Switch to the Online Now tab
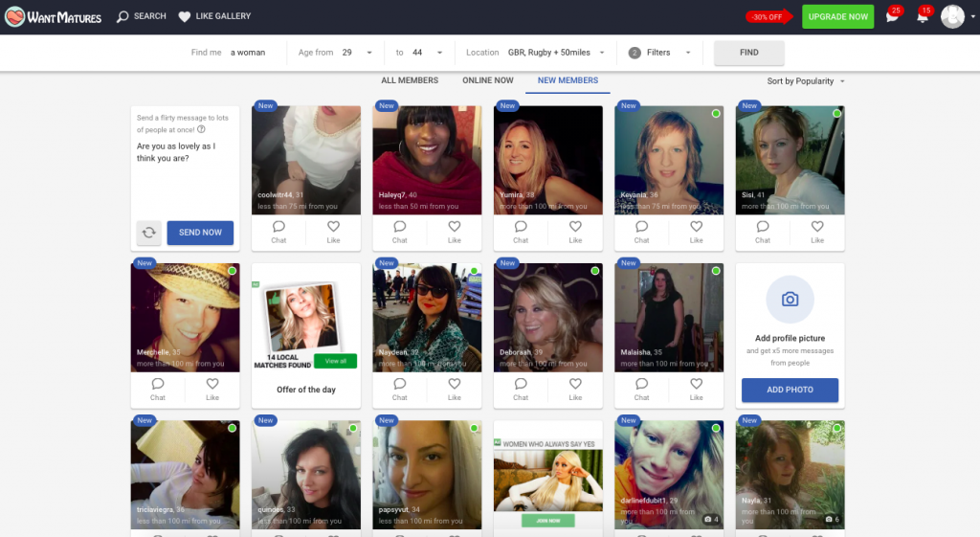Image resolution: width=980 pixels, height=537 pixels. [x=487, y=80]
